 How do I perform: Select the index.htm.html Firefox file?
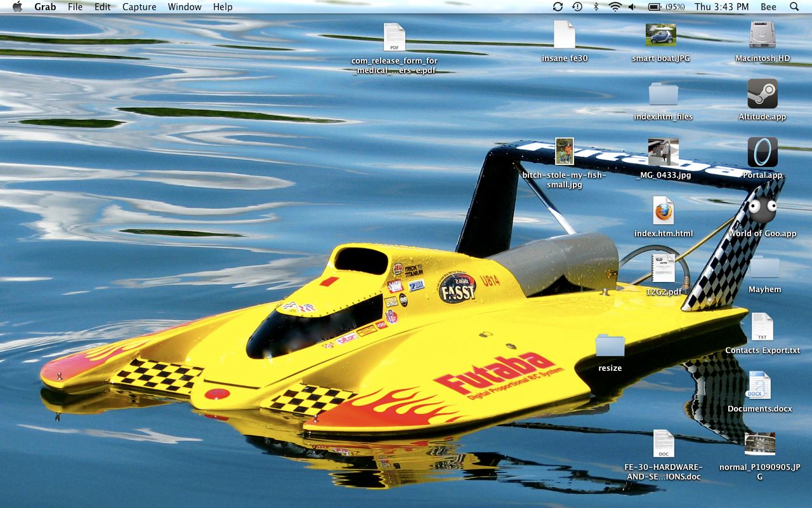[663, 211]
